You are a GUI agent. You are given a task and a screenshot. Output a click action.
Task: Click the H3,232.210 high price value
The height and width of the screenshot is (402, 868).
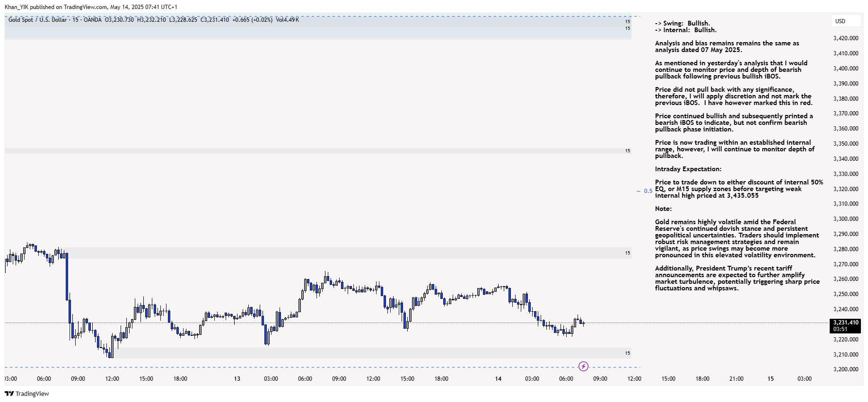point(151,20)
